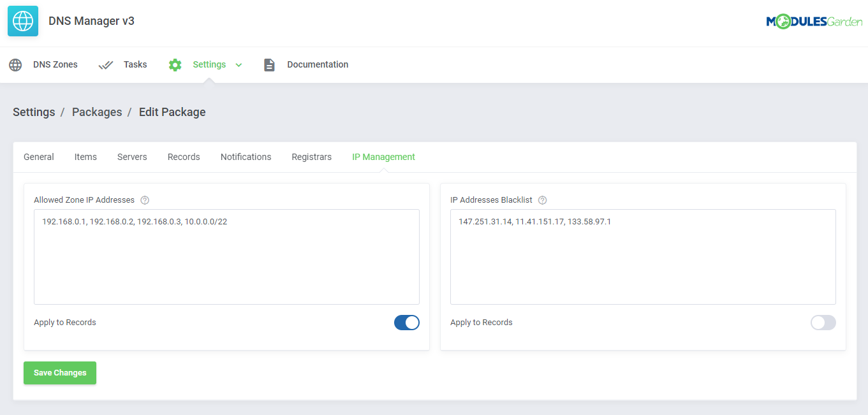Click the Documentation file icon
The height and width of the screenshot is (415, 868).
(x=269, y=65)
